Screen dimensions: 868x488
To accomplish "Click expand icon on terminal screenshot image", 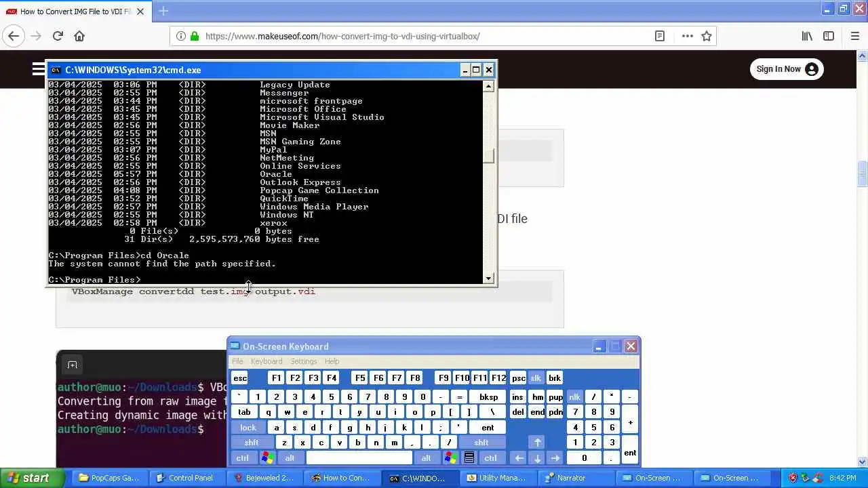I will pos(72,365).
